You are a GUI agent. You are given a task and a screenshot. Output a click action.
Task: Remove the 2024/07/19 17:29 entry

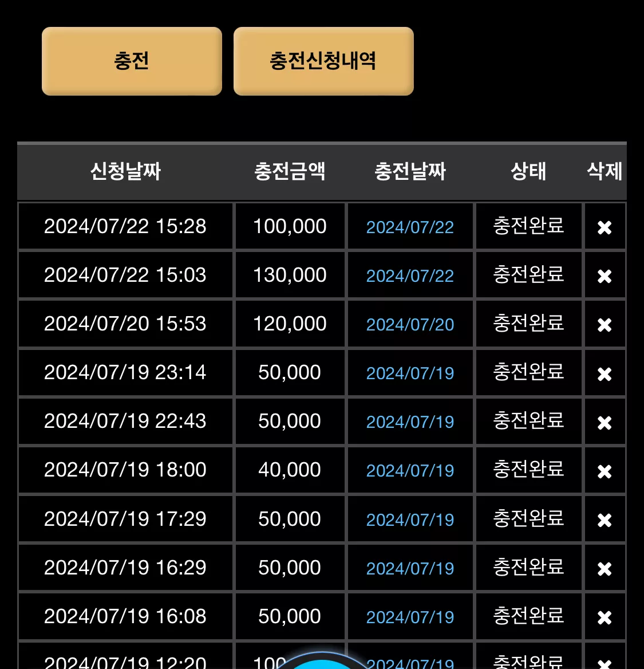click(605, 520)
